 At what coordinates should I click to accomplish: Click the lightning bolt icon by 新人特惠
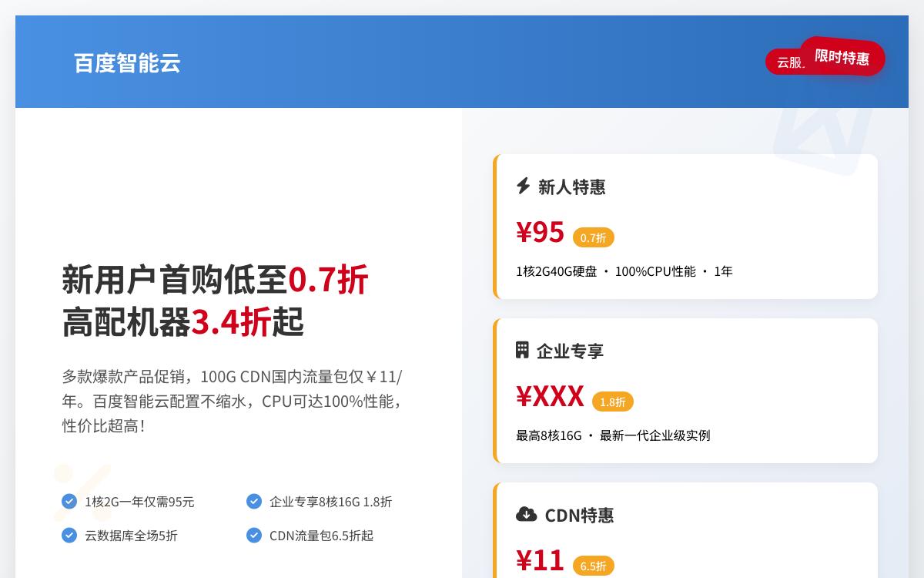524,186
